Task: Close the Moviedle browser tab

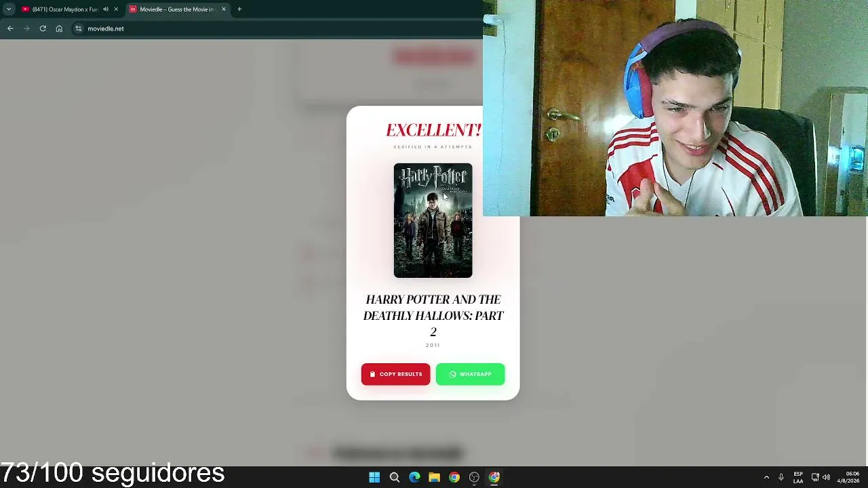Action: tap(224, 9)
